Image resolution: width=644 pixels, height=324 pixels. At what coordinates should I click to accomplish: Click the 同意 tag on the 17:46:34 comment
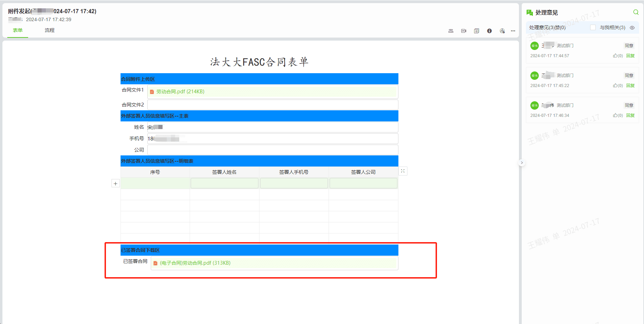[629, 105]
